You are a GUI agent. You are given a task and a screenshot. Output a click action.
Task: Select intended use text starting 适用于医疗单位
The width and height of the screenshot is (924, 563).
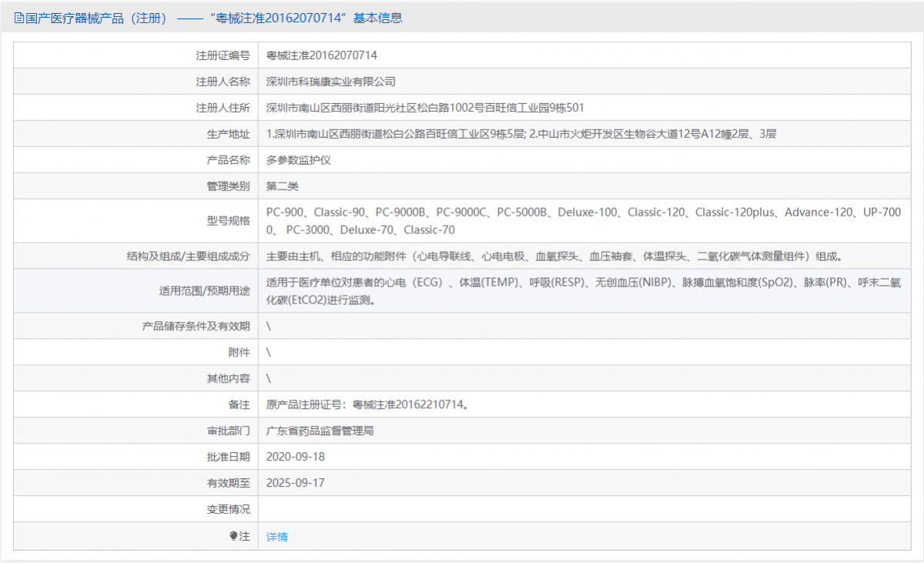click(x=584, y=291)
